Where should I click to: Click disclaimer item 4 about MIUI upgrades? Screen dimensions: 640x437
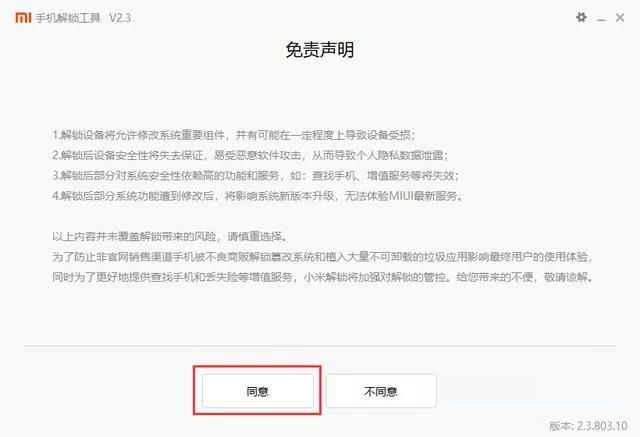coord(258,196)
